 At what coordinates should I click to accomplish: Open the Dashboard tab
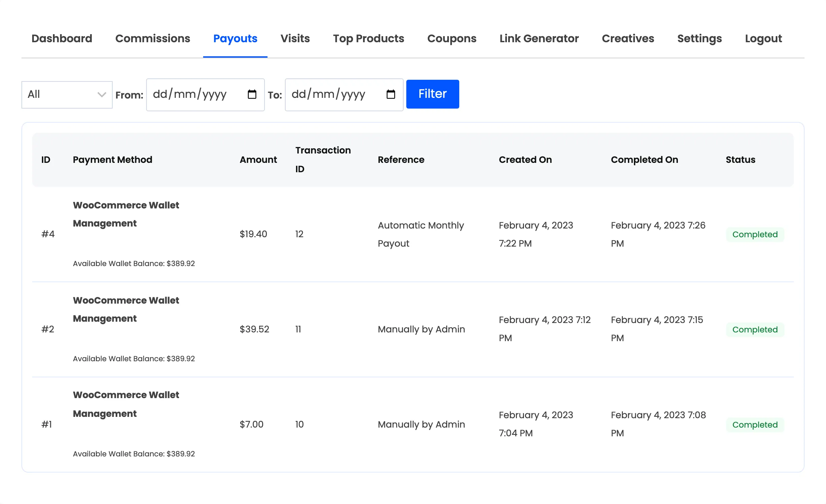62,39
